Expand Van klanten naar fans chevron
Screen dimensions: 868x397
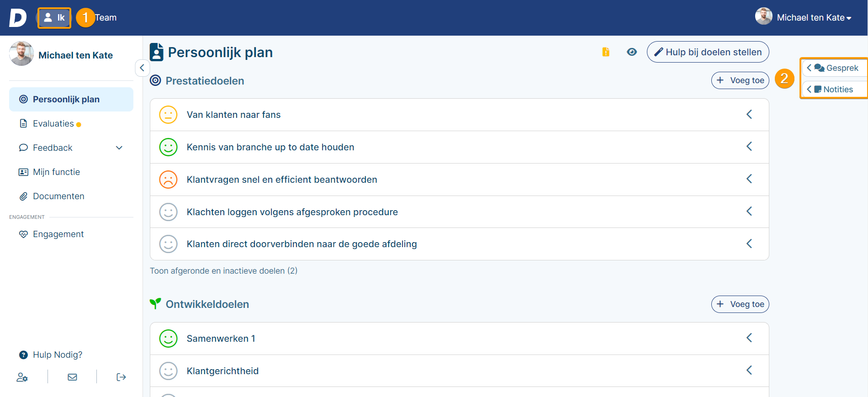coord(749,114)
